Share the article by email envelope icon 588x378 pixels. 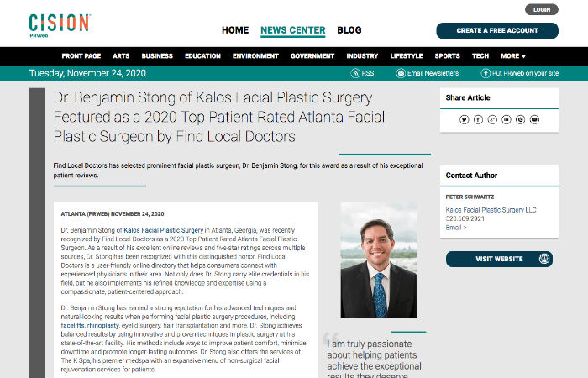point(534,119)
